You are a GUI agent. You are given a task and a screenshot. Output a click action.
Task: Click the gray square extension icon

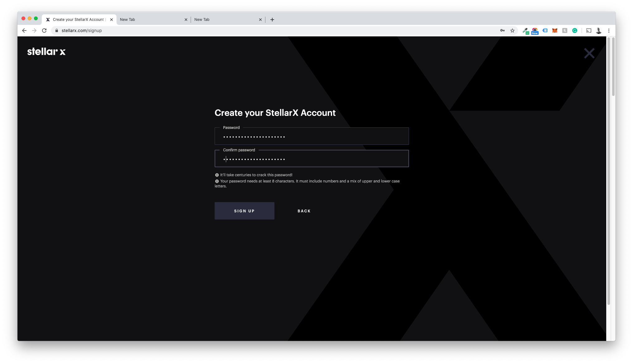(565, 31)
